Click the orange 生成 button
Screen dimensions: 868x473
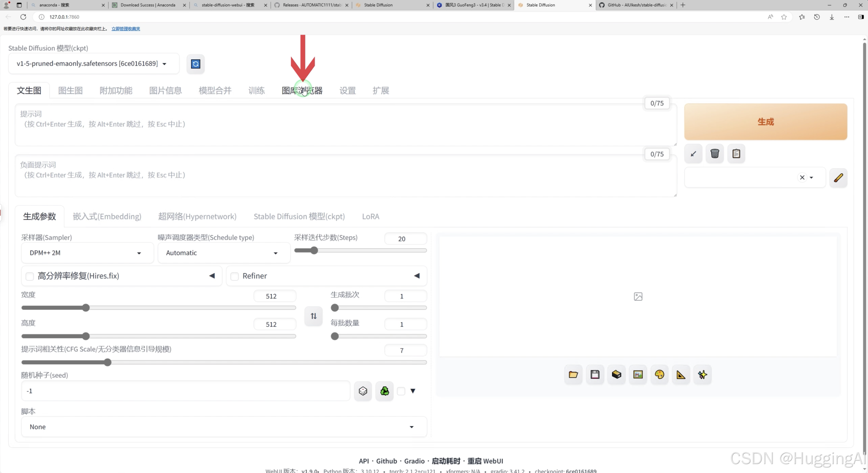pyautogui.click(x=765, y=121)
